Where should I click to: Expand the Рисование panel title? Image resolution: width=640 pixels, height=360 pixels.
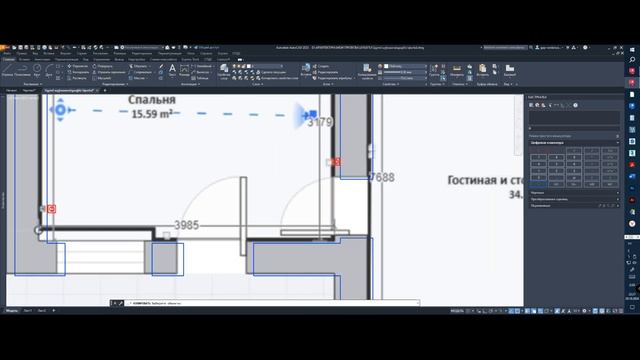click(x=33, y=84)
